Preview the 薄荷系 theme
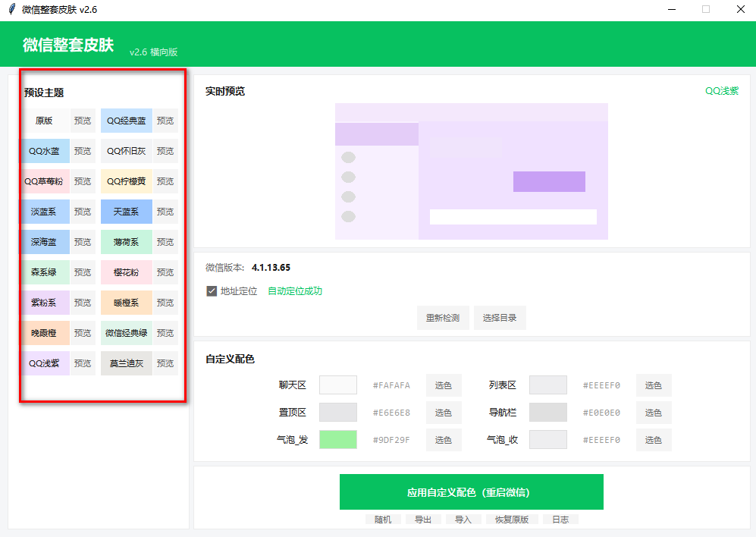 165,242
